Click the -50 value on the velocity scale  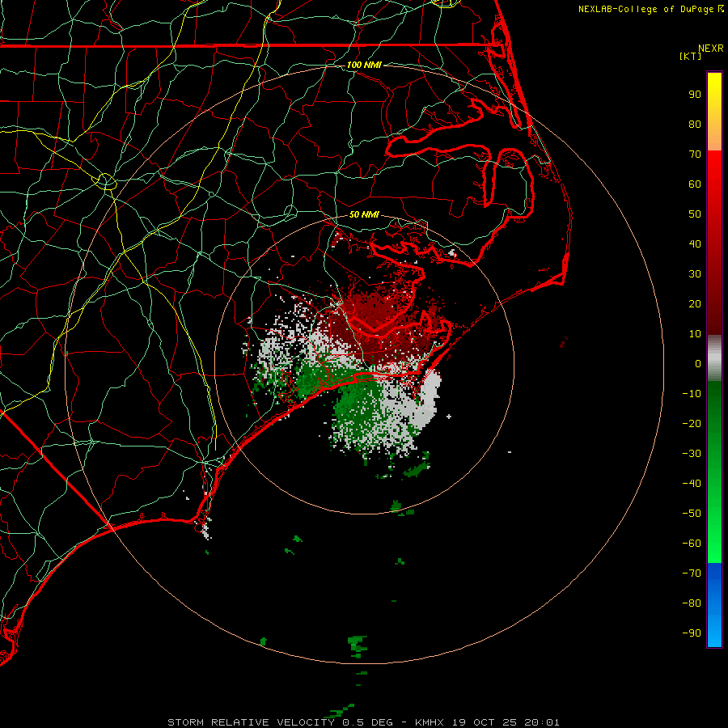pyautogui.click(x=692, y=514)
